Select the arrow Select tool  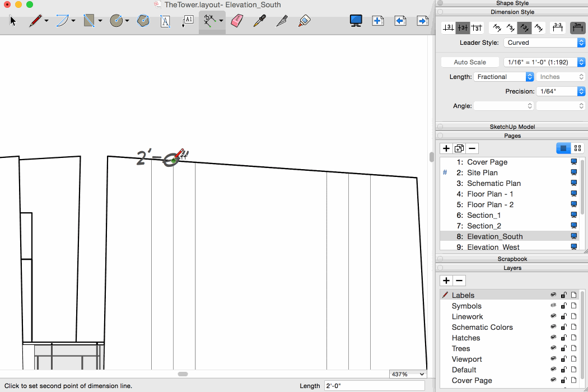coord(13,21)
